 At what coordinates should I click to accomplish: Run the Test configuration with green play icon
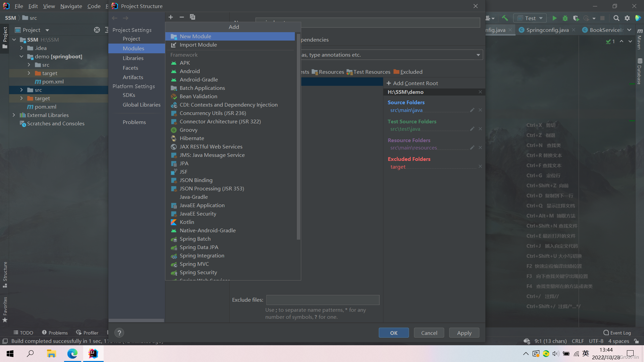point(554,18)
